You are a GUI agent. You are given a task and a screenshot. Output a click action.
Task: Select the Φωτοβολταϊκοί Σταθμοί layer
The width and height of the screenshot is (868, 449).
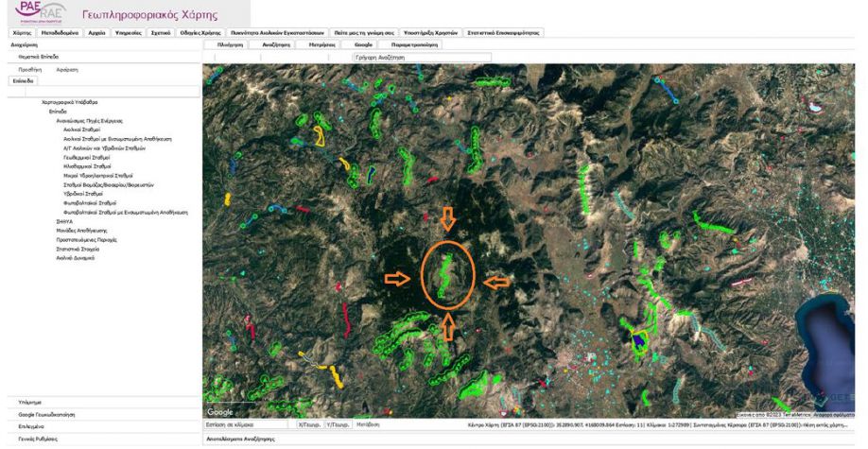(x=90, y=203)
